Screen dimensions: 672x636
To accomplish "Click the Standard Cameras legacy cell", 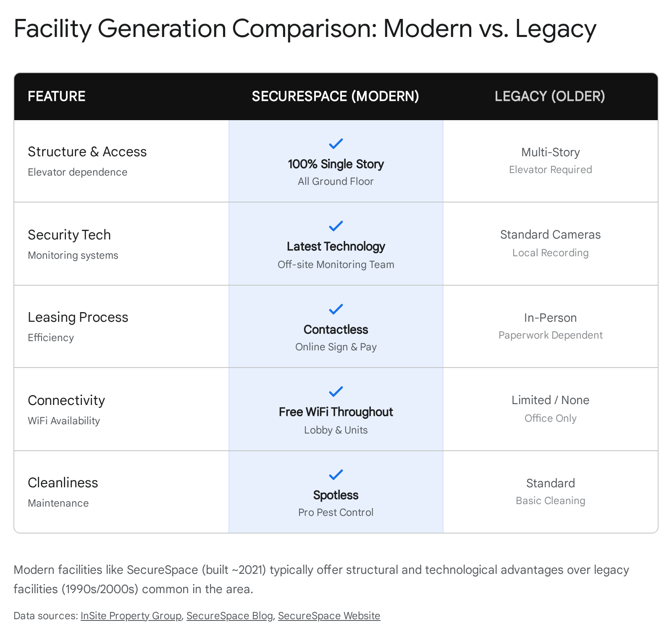I will 550,234.
